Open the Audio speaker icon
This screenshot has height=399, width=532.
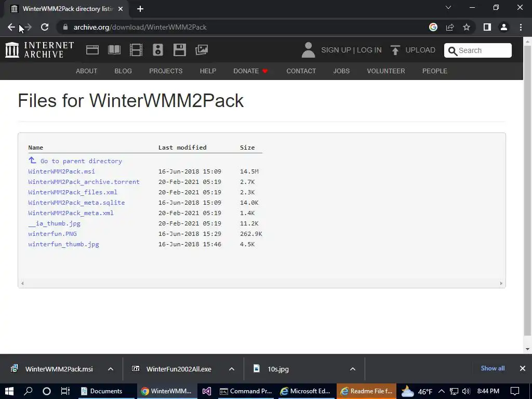coord(158,50)
